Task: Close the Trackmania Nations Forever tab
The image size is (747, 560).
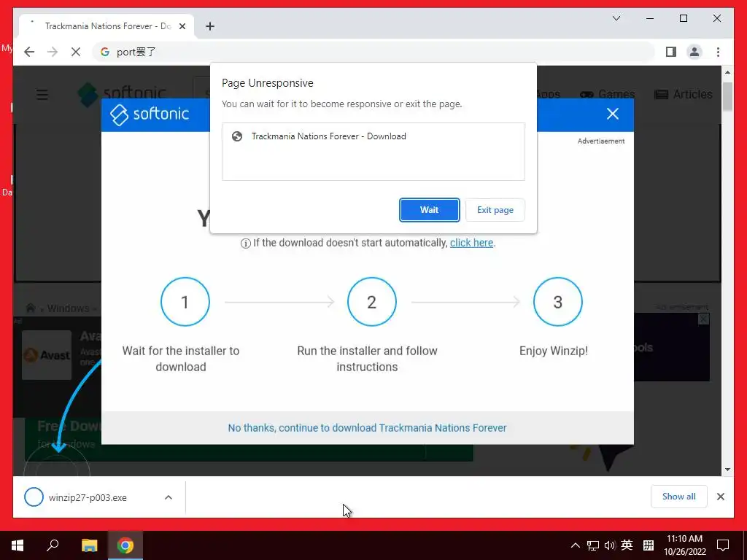Action: pos(182,26)
